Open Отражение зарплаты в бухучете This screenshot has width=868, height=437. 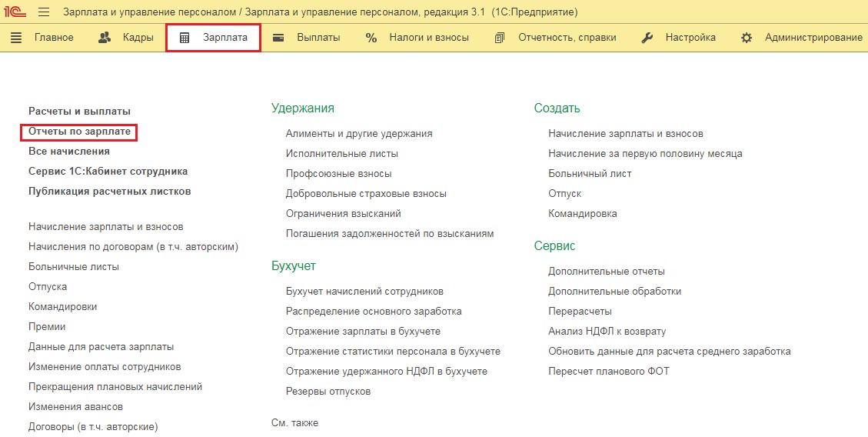click(363, 331)
